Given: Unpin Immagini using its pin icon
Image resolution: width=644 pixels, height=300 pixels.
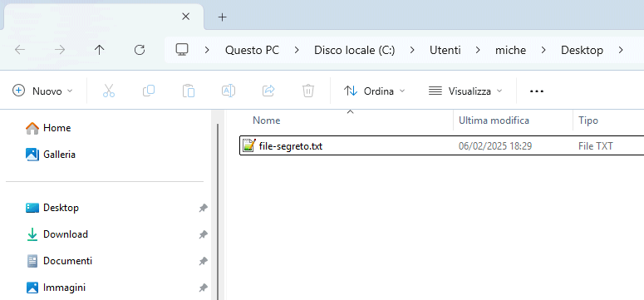Looking at the screenshot, I should (203, 288).
